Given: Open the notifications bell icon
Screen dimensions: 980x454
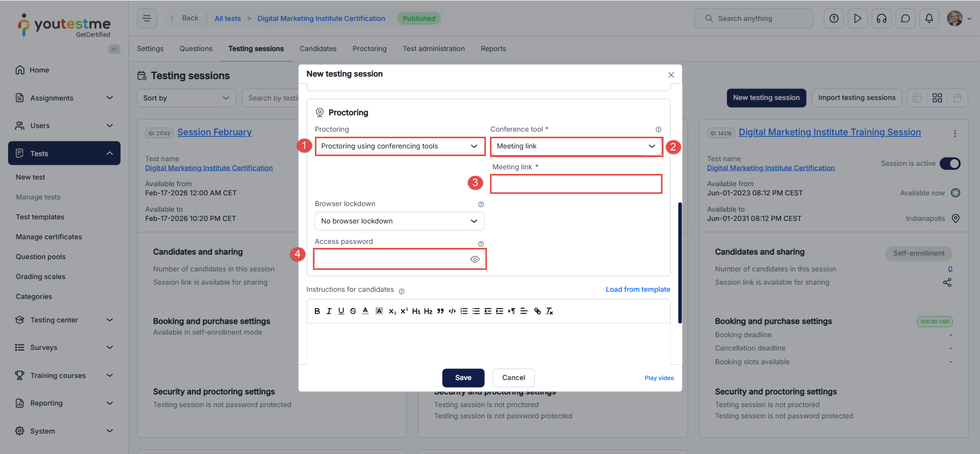Looking at the screenshot, I should click(x=929, y=18).
